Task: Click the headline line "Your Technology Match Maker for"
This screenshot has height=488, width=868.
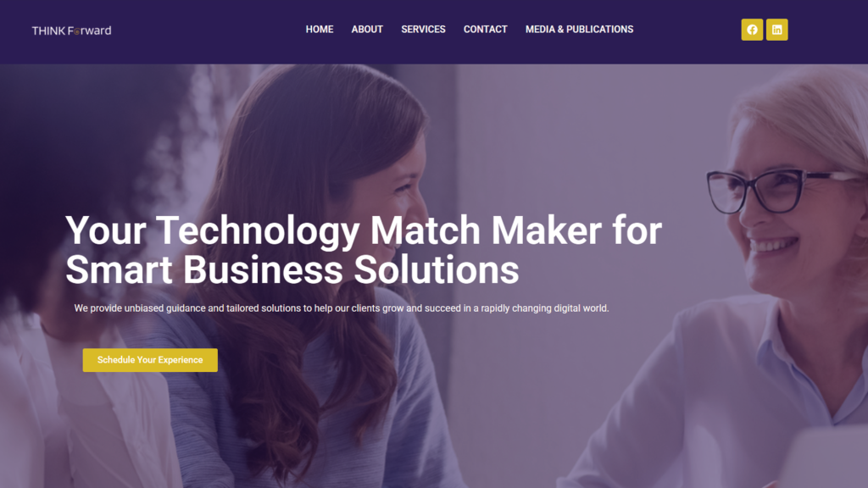Action: click(364, 230)
